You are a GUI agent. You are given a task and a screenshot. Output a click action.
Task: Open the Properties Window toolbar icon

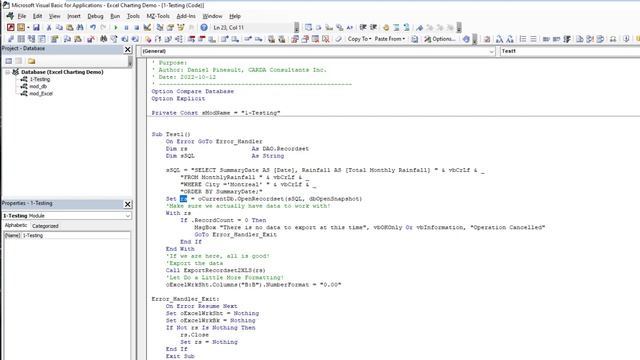(170, 27)
